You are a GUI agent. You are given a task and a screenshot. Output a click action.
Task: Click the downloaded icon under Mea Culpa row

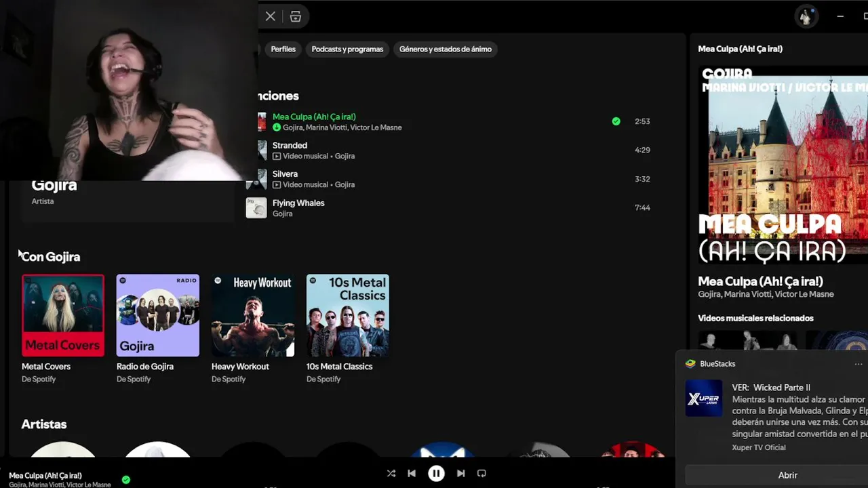pyautogui.click(x=277, y=127)
